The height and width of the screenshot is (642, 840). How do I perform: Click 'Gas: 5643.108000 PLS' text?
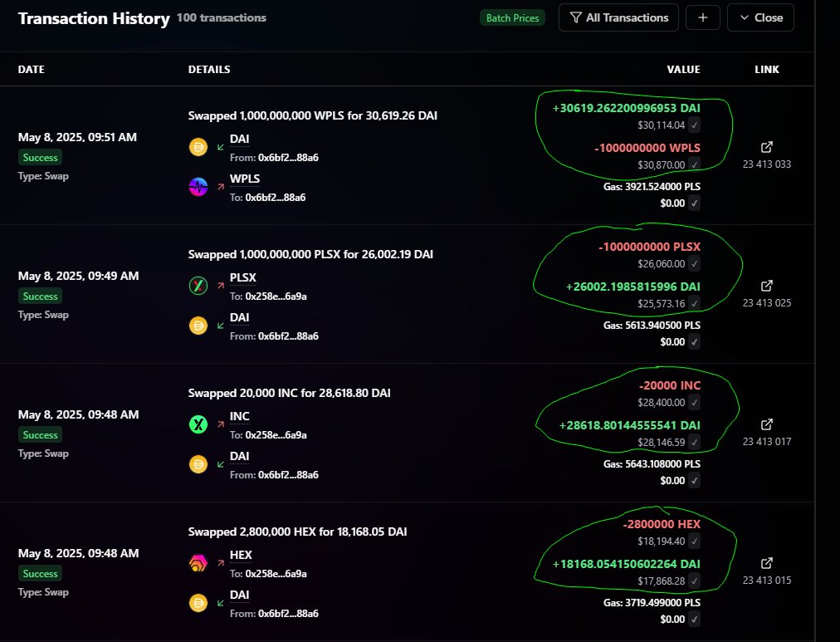(652, 464)
